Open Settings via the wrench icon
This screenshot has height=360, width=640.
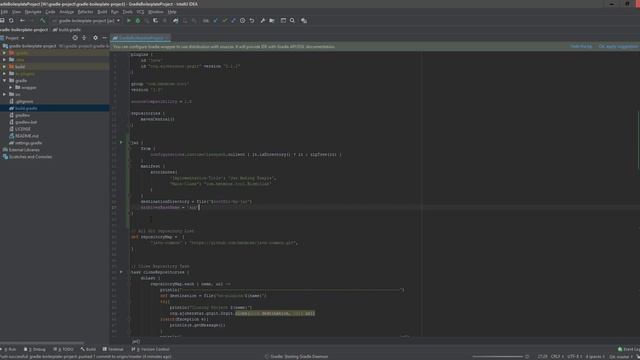pyautogui.click(x=262, y=20)
